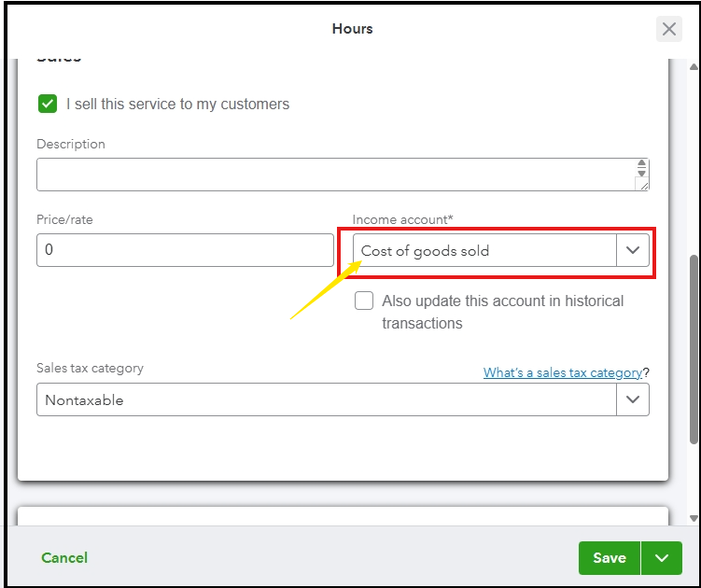Viewport: 701px width, 588px height.
Task: Click the dialog scrollbar's up arrow
Action: [693, 67]
